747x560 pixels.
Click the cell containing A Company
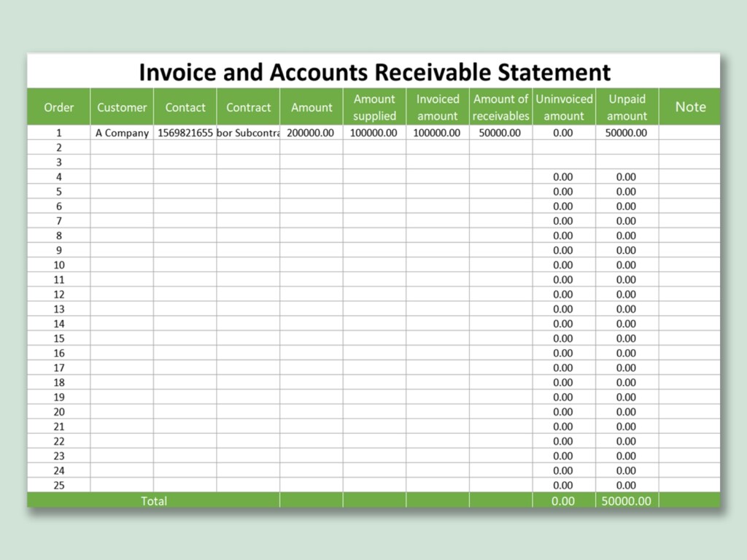122,133
